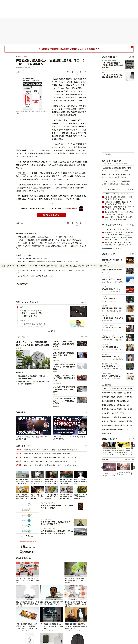This screenshot has height=644, width=138.
Task: Click the 朝日新聞 breadcrumb link
Action: pos(19,57)
